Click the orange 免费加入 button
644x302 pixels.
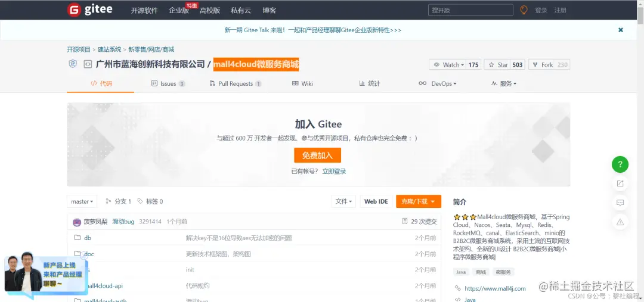pos(317,155)
